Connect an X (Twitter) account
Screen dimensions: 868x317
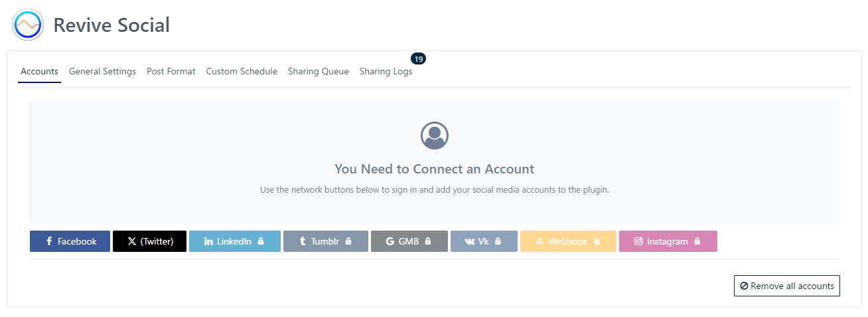[149, 241]
